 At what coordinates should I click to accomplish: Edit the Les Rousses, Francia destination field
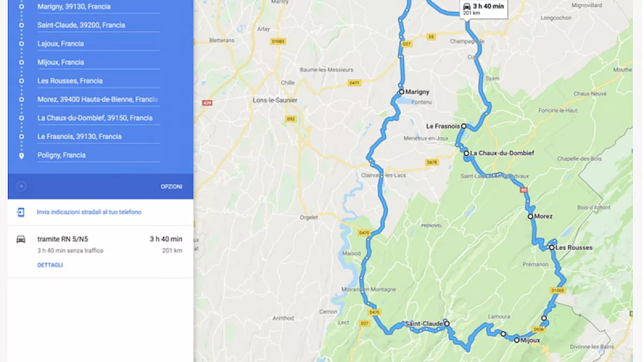coord(99,81)
